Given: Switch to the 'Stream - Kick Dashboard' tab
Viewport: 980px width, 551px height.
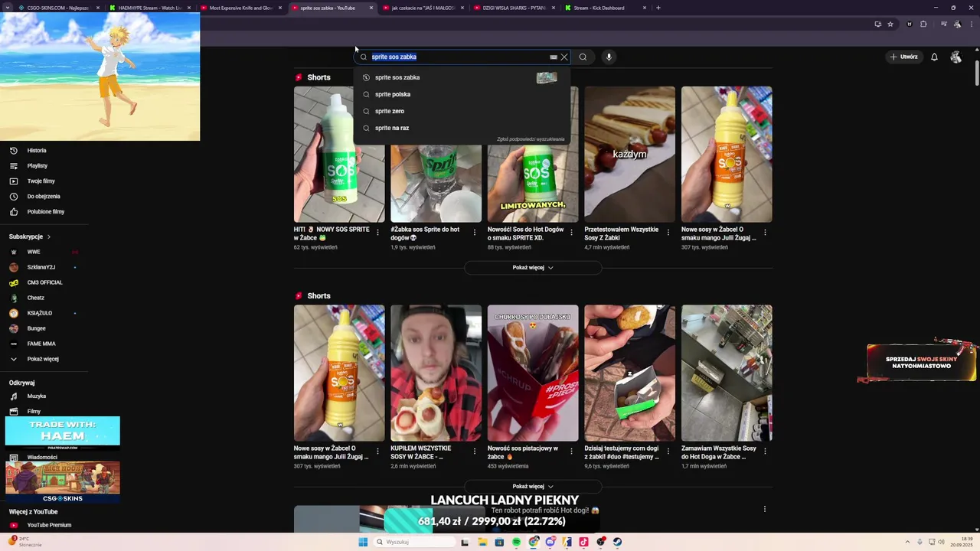Looking at the screenshot, I should point(604,8).
